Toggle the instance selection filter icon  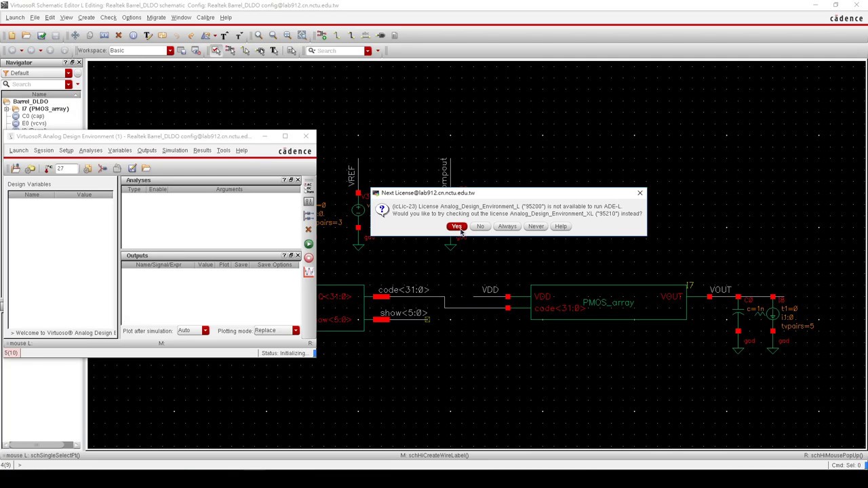click(231, 51)
